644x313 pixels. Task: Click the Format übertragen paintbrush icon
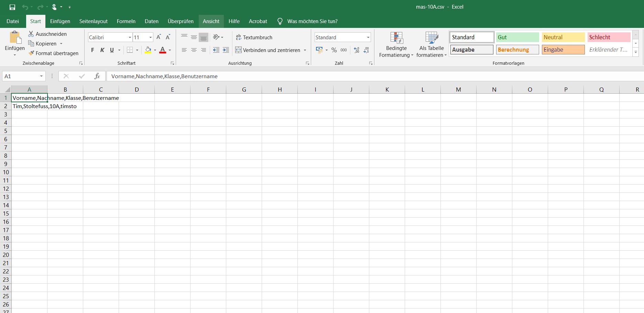[31, 53]
